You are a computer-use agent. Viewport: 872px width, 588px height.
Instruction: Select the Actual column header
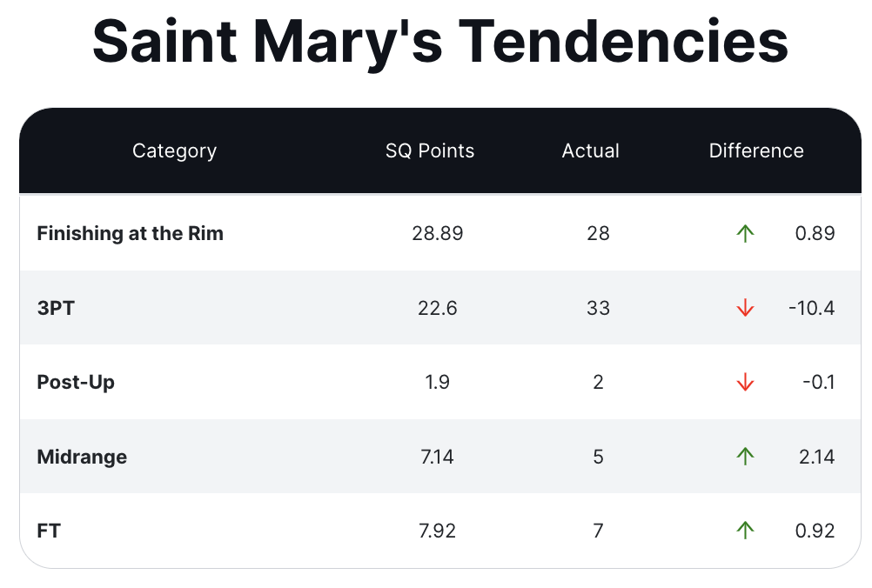[x=591, y=150]
